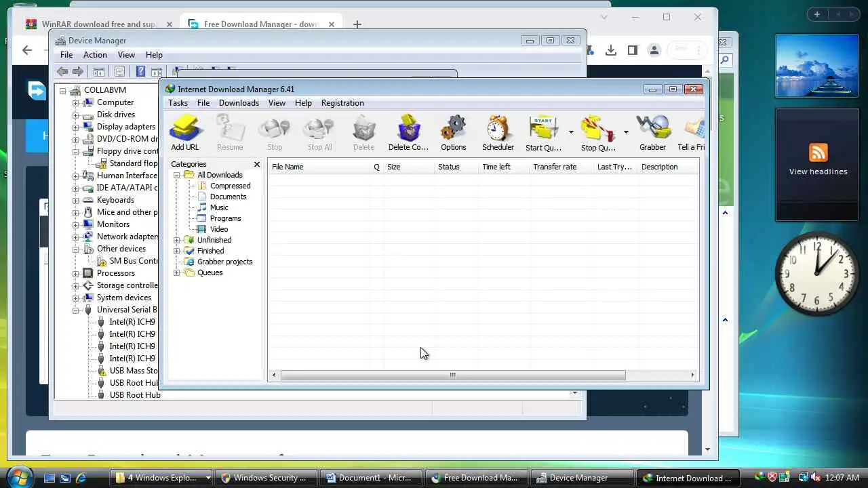Open the IDM Downloads menu
This screenshot has width=868, height=488.
(x=239, y=103)
